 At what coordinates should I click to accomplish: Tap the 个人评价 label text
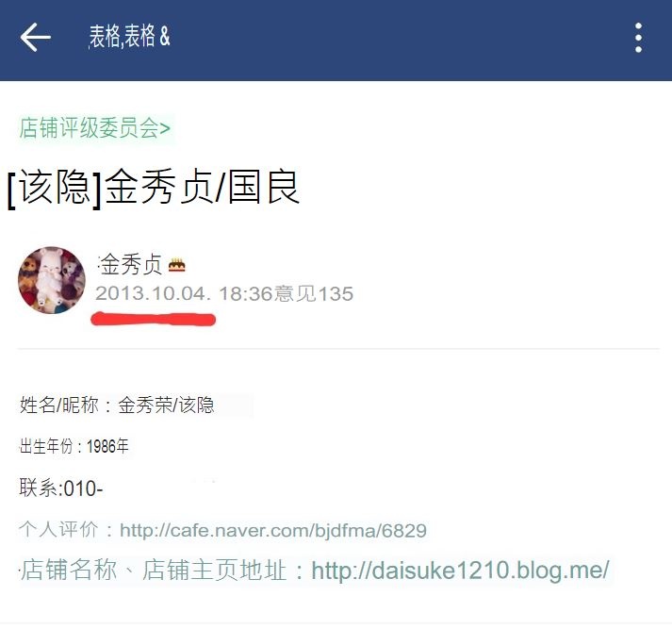[x=58, y=530]
